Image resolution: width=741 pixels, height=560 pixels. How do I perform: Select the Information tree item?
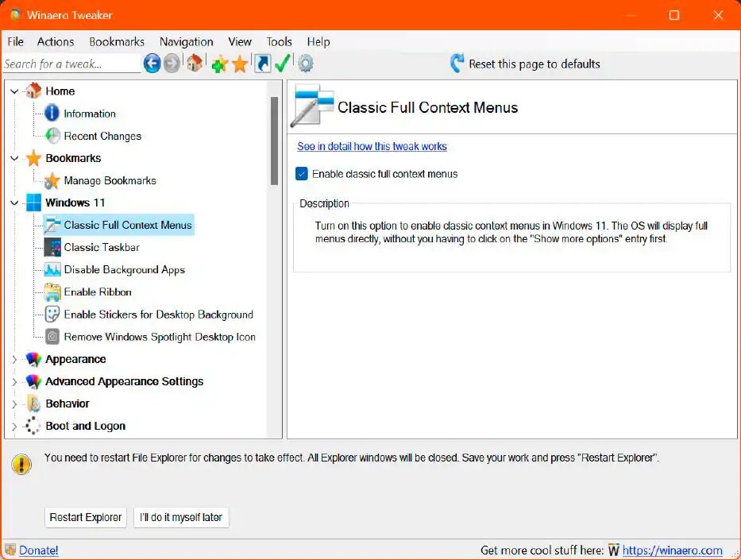90,114
